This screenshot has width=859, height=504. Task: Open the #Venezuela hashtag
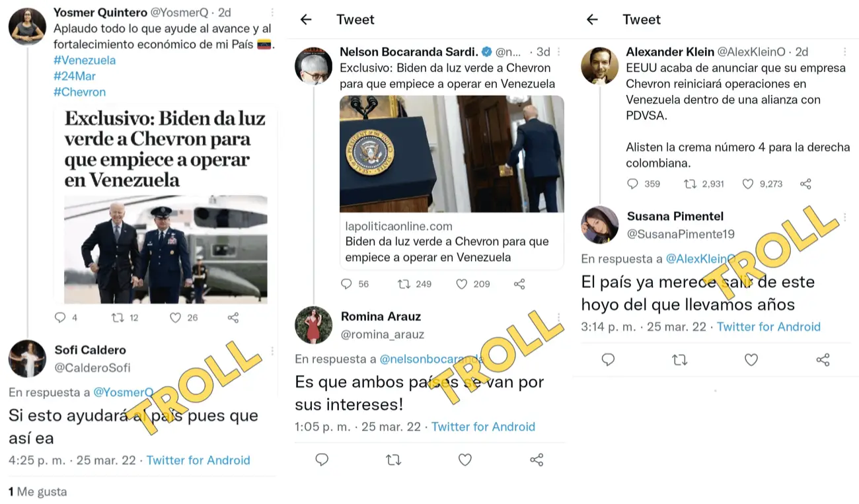pos(85,60)
